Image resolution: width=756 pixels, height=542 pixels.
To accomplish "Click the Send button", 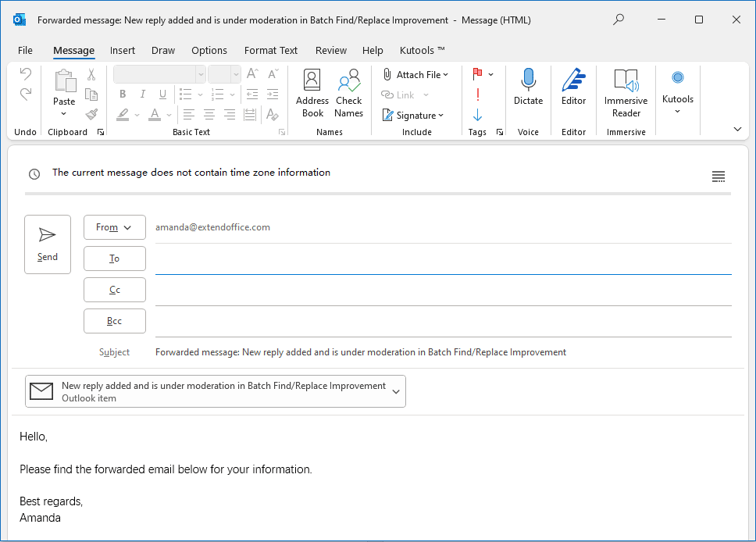I will pyautogui.click(x=47, y=244).
